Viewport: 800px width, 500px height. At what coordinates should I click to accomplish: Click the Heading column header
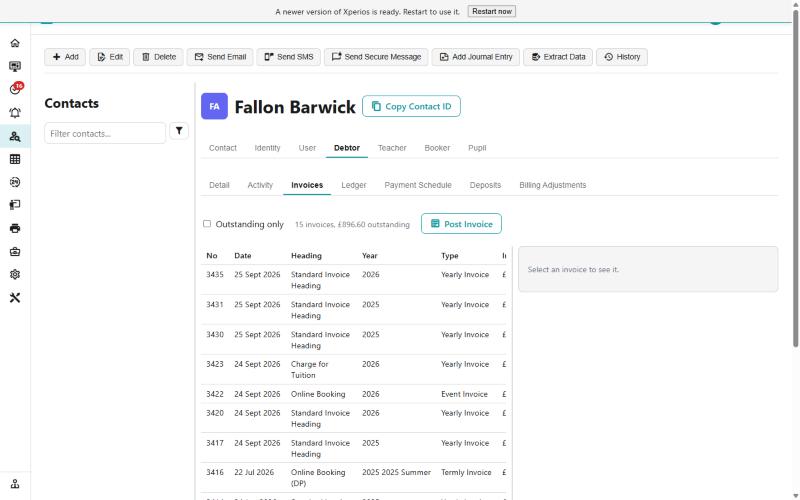(x=306, y=256)
